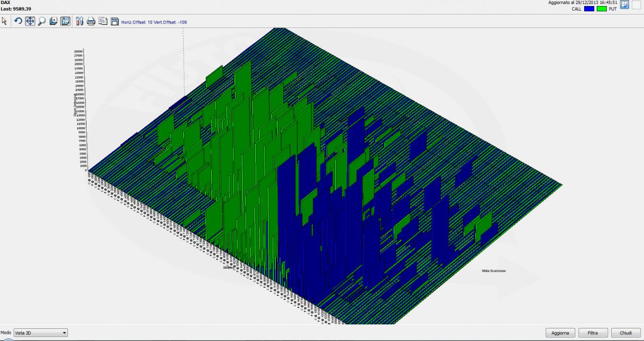This screenshot has width=644, height=341.
Task: Save chart using floppy disk icon
Action: coord(115,21)
